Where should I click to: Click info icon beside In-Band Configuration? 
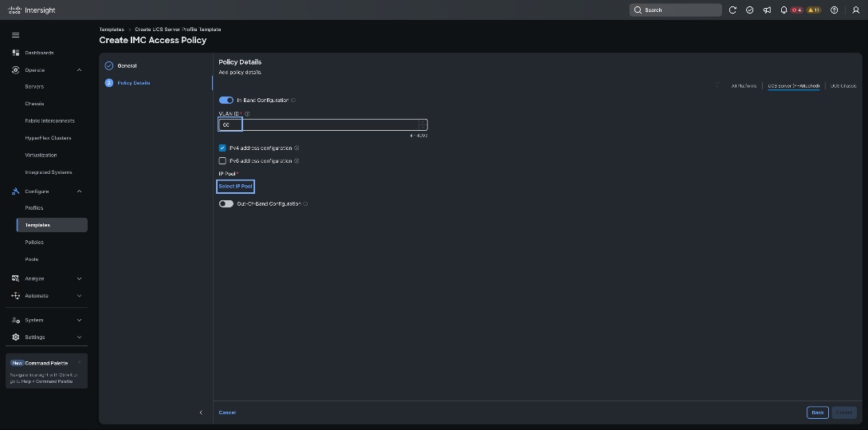pos(293,101)
